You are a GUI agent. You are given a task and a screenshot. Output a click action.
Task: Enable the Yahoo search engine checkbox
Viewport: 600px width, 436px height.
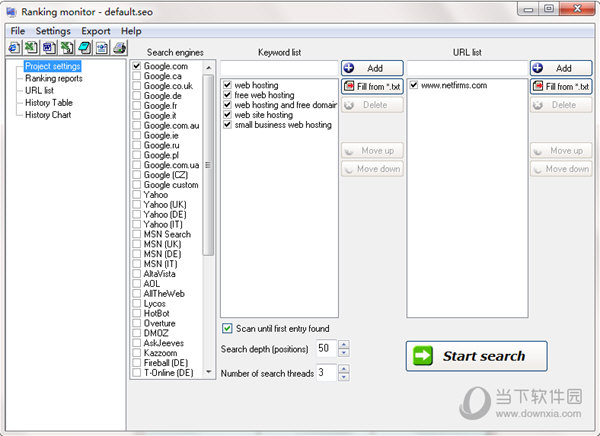coord(137,194)
